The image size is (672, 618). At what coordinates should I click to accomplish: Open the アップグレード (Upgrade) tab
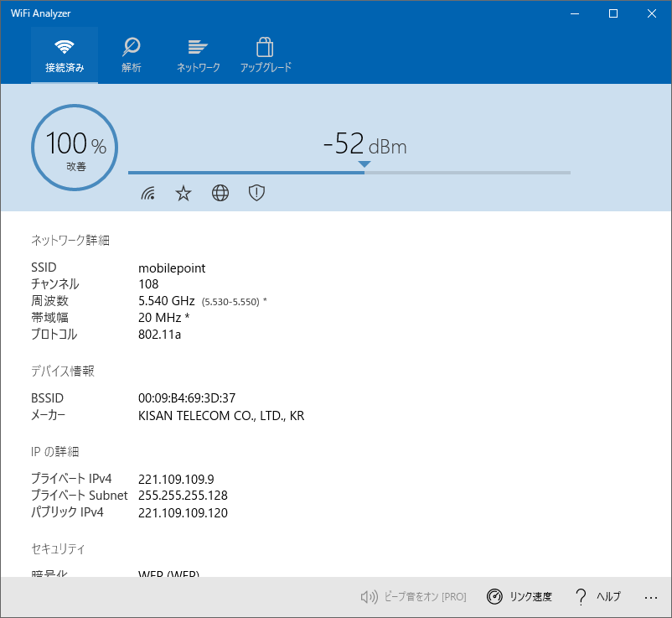coord(266,55)
